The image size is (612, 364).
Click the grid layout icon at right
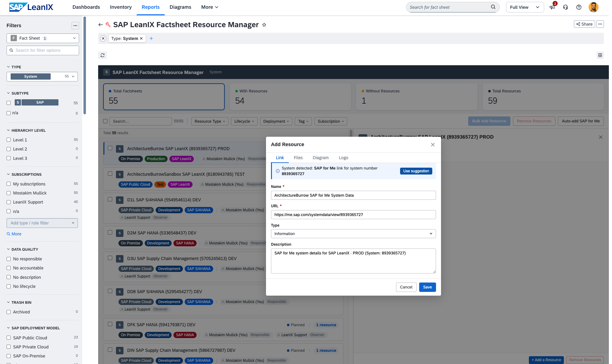click(x=600, y=55)
